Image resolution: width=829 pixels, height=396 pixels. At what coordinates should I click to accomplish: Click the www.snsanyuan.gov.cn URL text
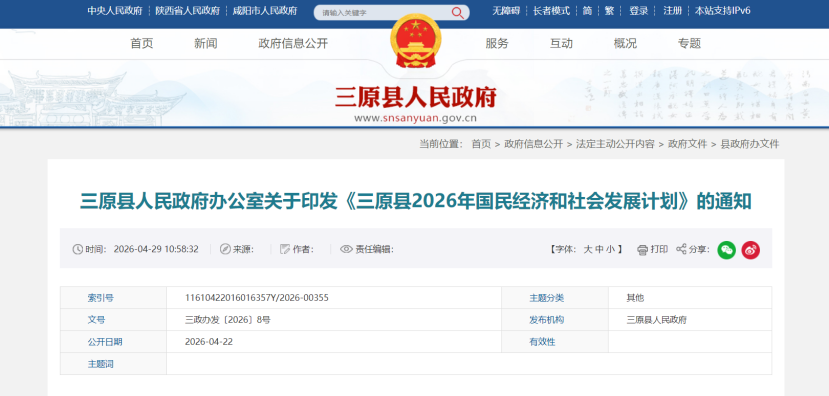click(415, 118)
